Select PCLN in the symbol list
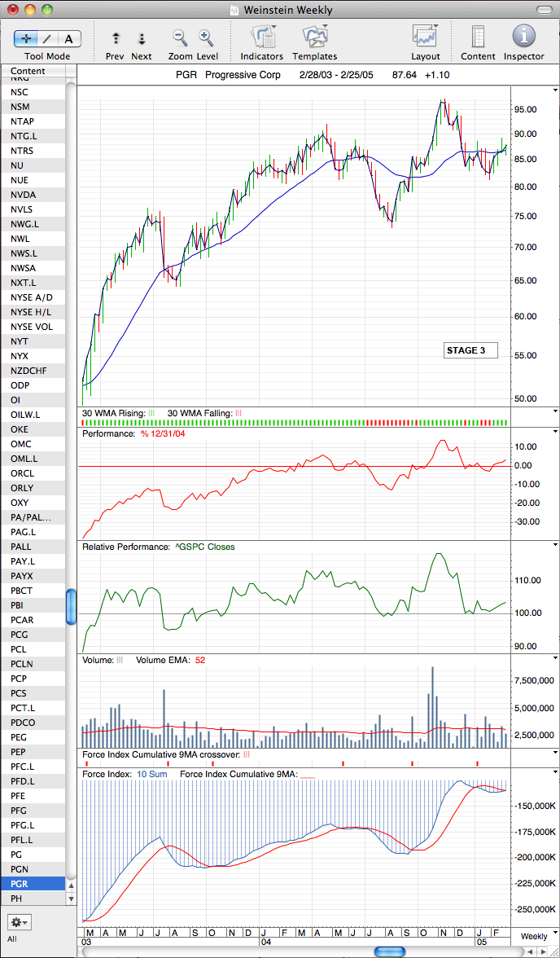The image size is (560, 958). point(33,664)
